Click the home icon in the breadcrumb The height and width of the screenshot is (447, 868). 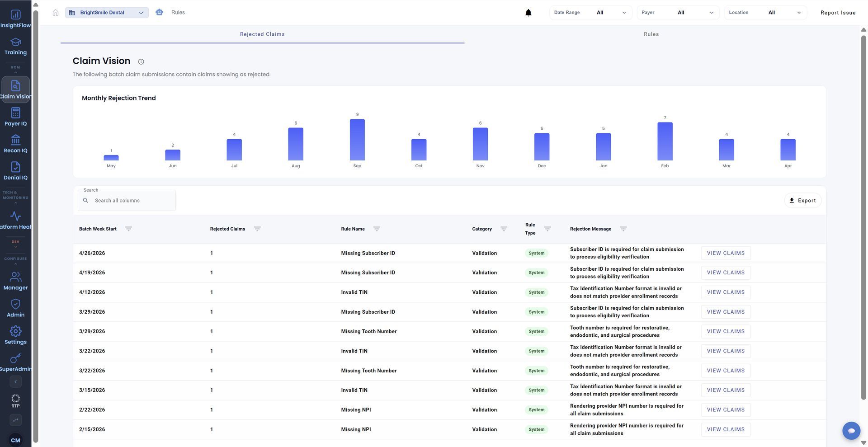click(56, 13)
